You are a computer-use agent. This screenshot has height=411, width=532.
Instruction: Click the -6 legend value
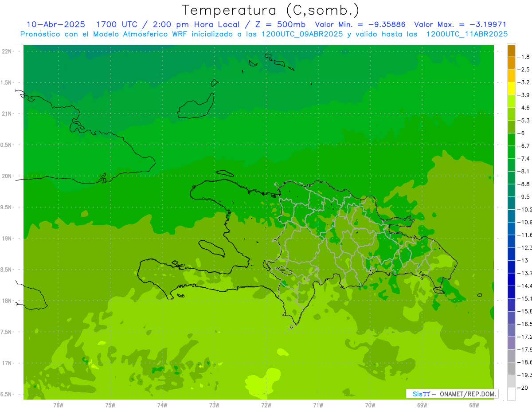[x=522, y=133]
